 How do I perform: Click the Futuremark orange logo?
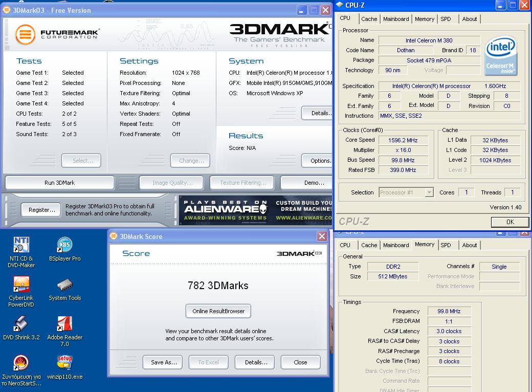click(x=26, y=34)
